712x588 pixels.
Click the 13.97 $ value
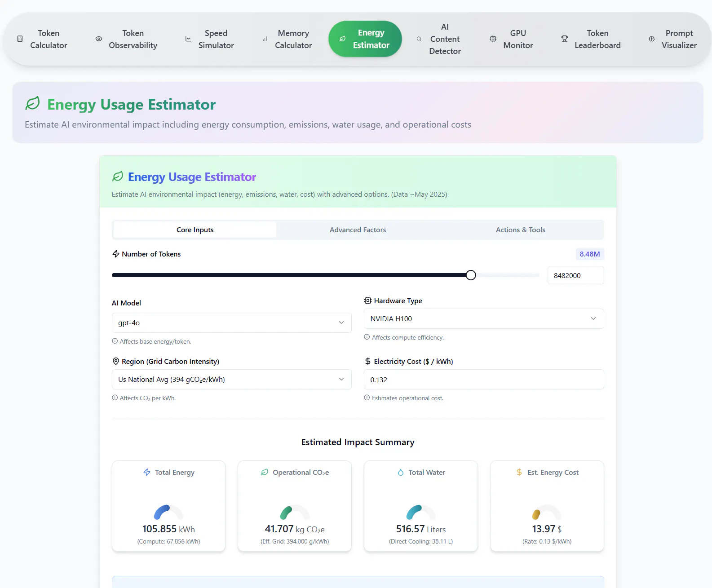[x=547, y=529]
